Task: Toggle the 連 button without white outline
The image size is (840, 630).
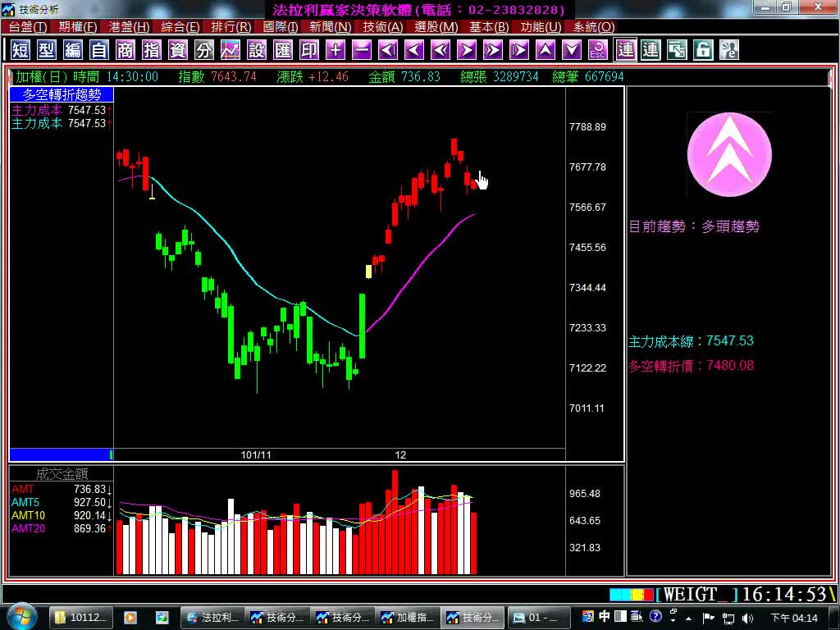Action: pos(651,50)
